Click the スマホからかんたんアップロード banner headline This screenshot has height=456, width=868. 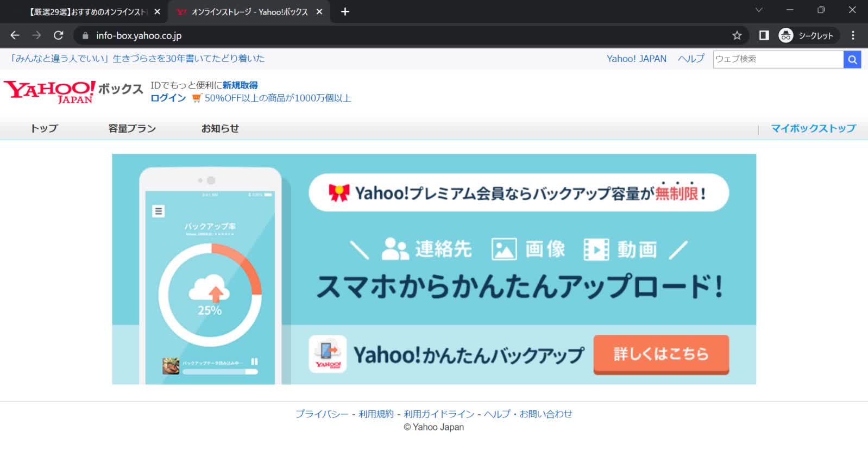click(x=520, y=286)
